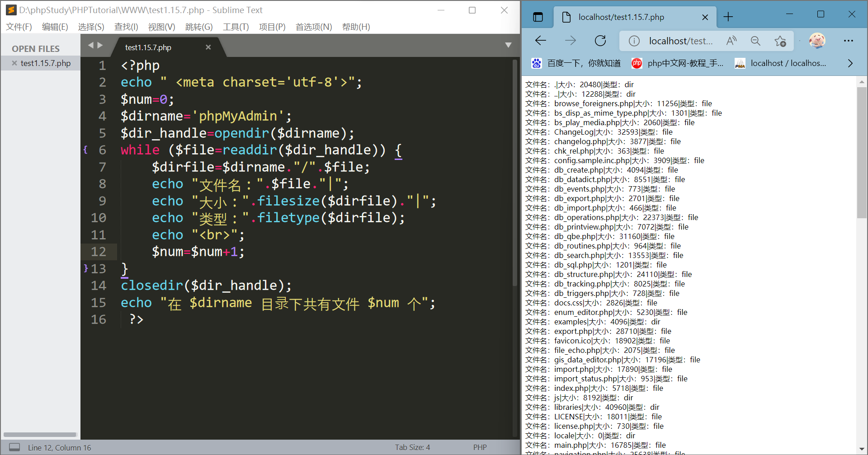The width and height of the screenshot is (868, 455).
Task: Click the browser scrollbar down arrow
Action: click(862, 449)
